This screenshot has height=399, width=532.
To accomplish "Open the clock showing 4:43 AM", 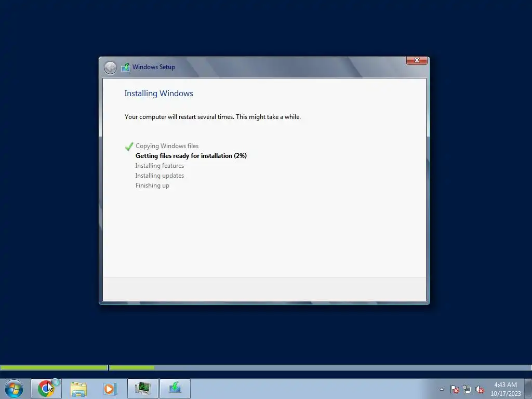I will pyautogui.click(x=506, y=389).
